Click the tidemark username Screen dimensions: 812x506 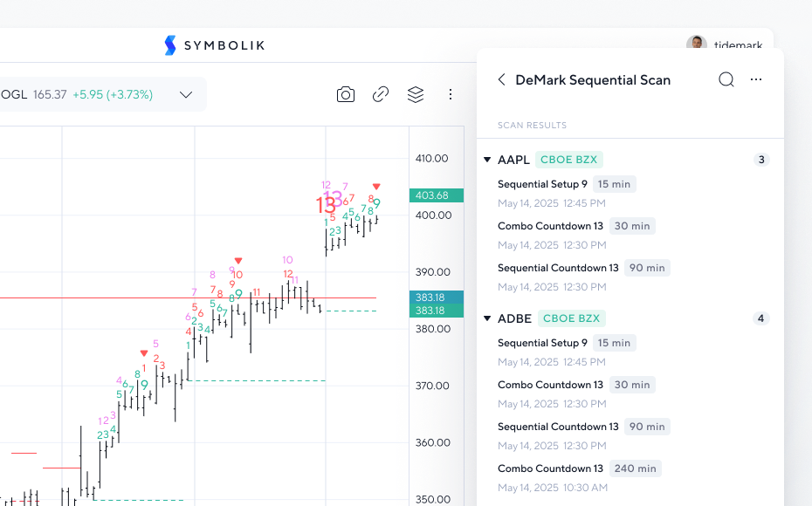[x=738, y=45]
